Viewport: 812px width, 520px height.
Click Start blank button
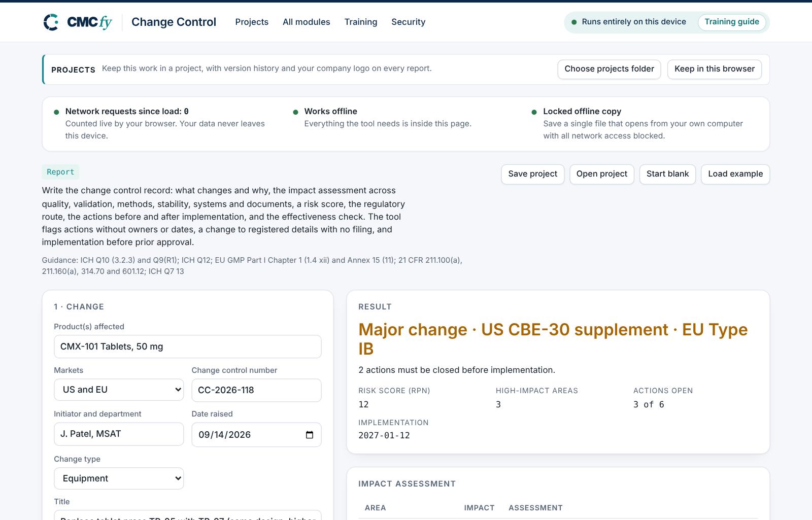(x=667, y=174)
